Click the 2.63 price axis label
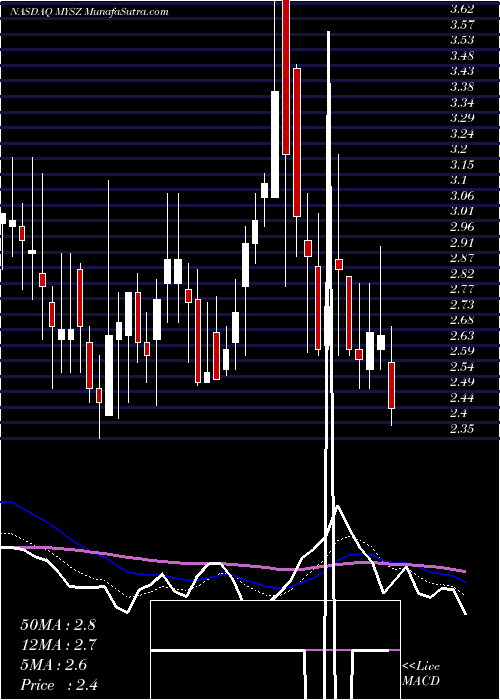Image resolution: width=500 pixels, height=700 pixels. [462, 336]
